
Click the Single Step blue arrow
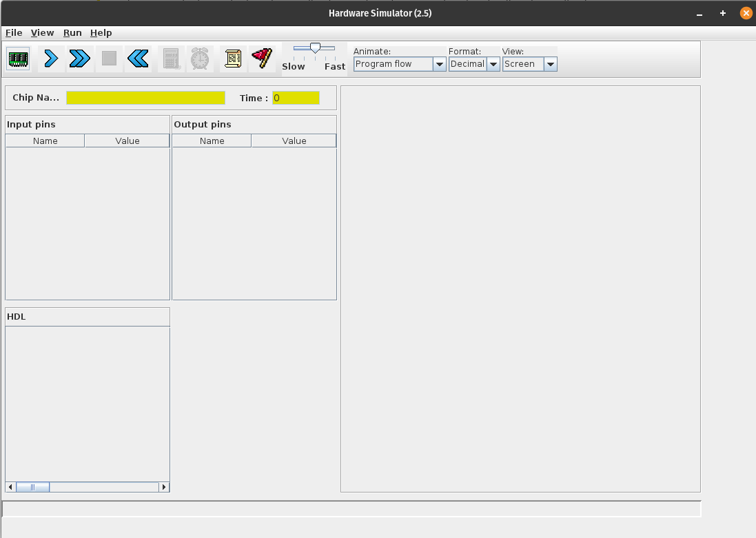point(51,59)
